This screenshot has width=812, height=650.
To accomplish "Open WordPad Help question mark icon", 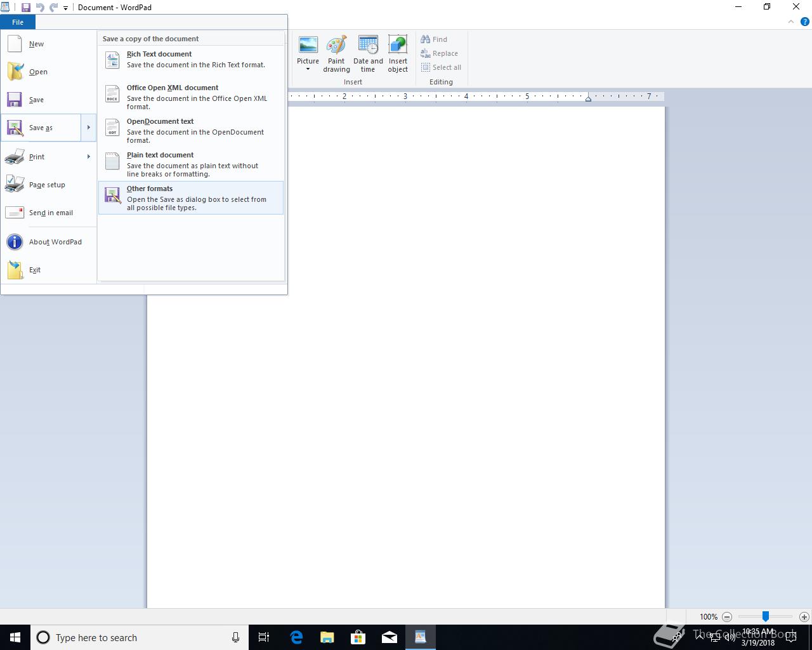I will coord(805,22).
